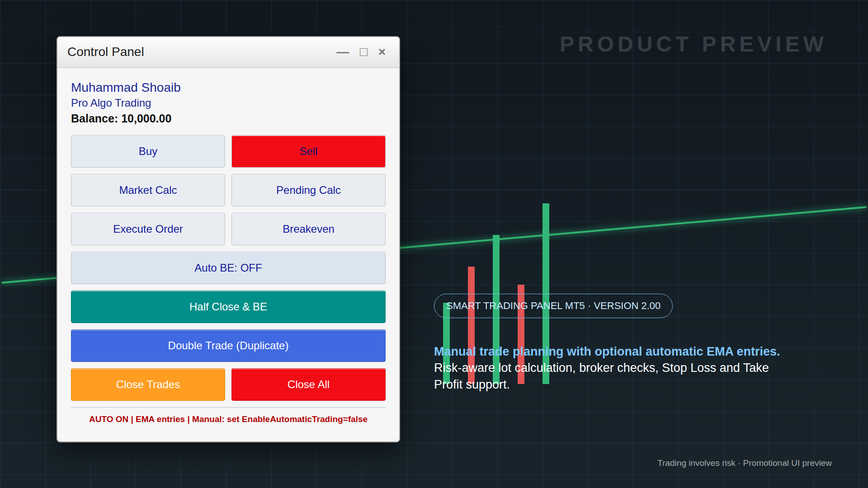
Task: Open Market Calc
Action: (148, 190)
